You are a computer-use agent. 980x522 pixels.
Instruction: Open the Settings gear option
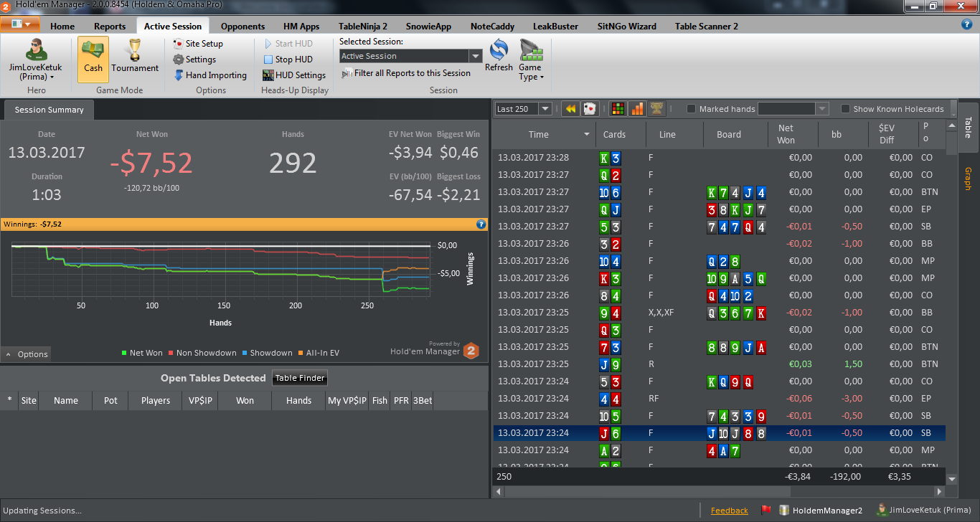[x=194, y=60]
